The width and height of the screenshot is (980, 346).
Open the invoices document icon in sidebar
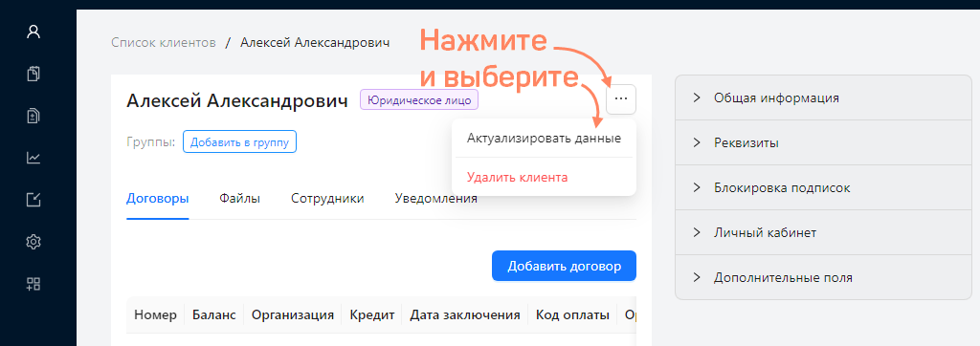pyautogui.click(x=33, y=116)
